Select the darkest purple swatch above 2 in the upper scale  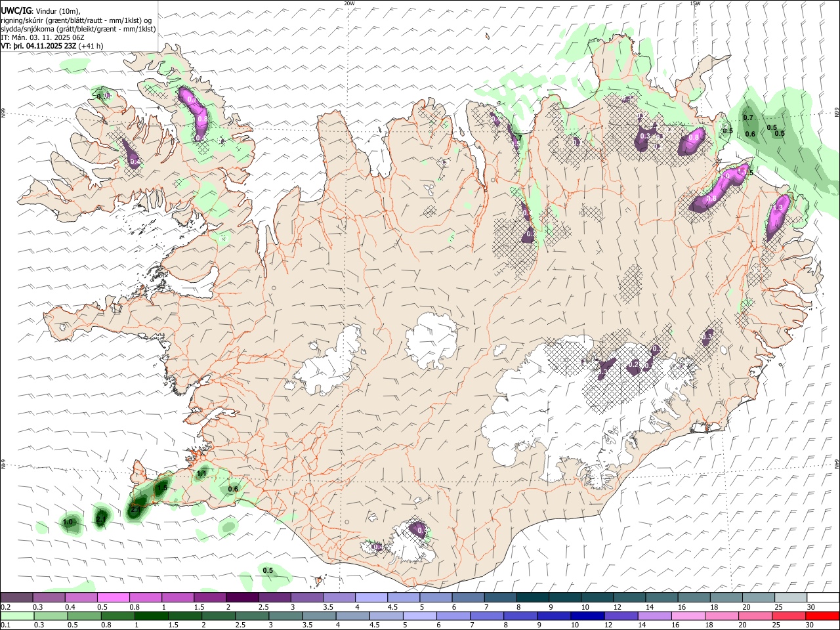pos(242,598)
